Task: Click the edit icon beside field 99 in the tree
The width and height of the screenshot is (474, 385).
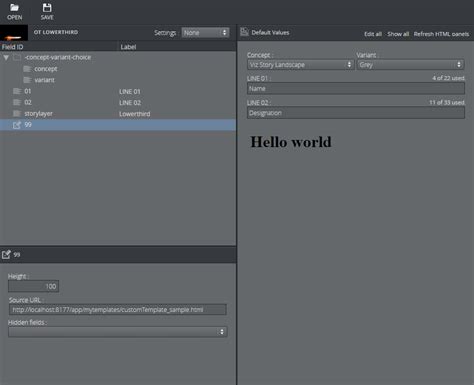Action: coord(17,125)
